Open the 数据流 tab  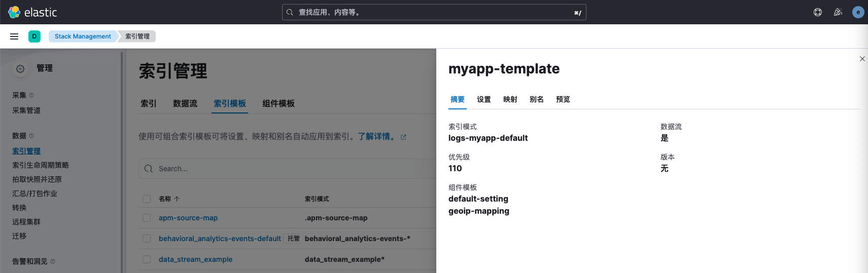(x=185, y=103)
